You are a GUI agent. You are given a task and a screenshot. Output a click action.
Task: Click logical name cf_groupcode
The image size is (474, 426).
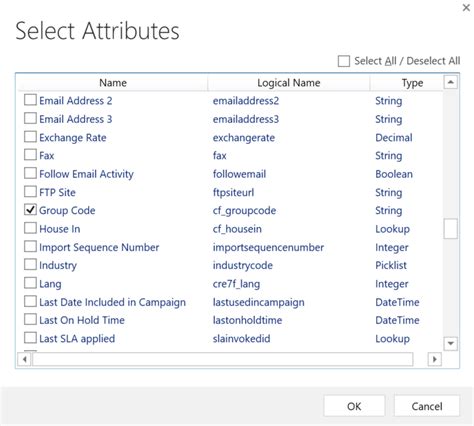click(244, 211)
